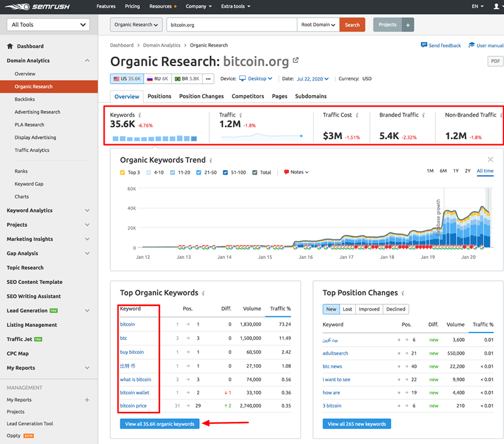Click Branded Traffic info icon
This screenshot has width=504, height=444.
click(423, 115)
